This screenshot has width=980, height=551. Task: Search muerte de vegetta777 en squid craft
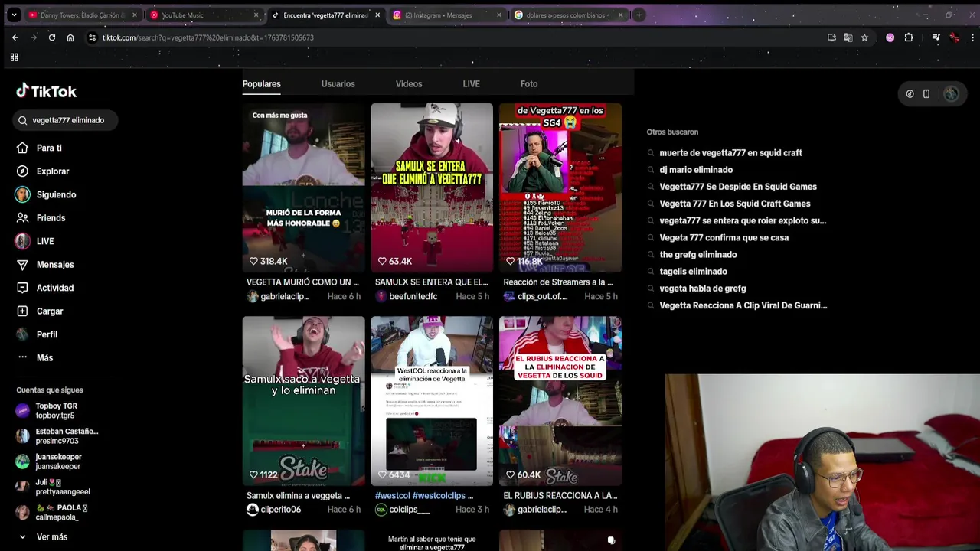click(730, 153)
